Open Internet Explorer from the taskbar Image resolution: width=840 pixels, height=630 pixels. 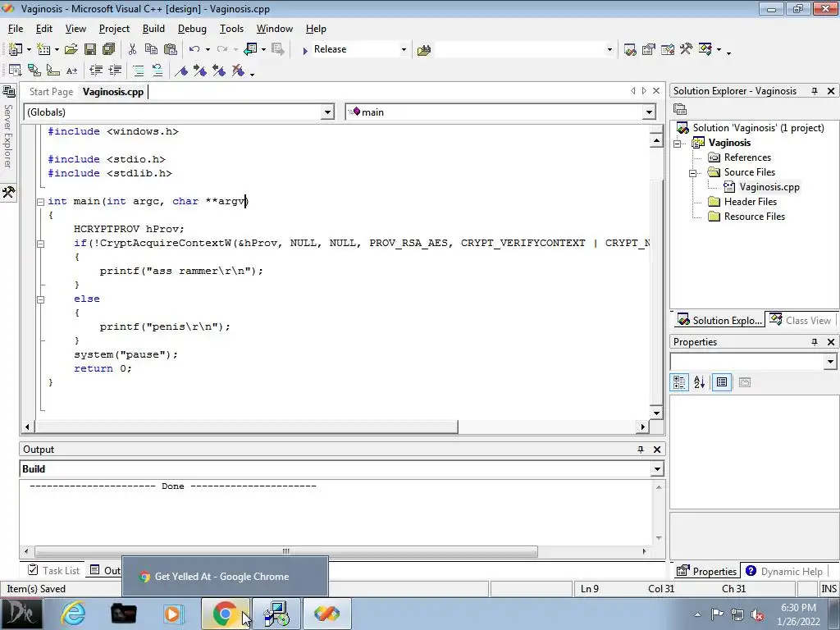72,614
